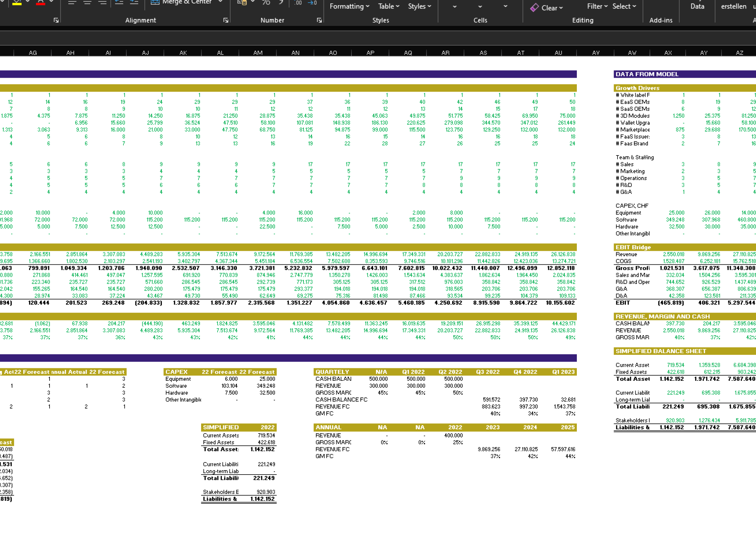Open the Cell Styles dropdown
Viewport: 756px width, 551px height.
tap(419, 6)
